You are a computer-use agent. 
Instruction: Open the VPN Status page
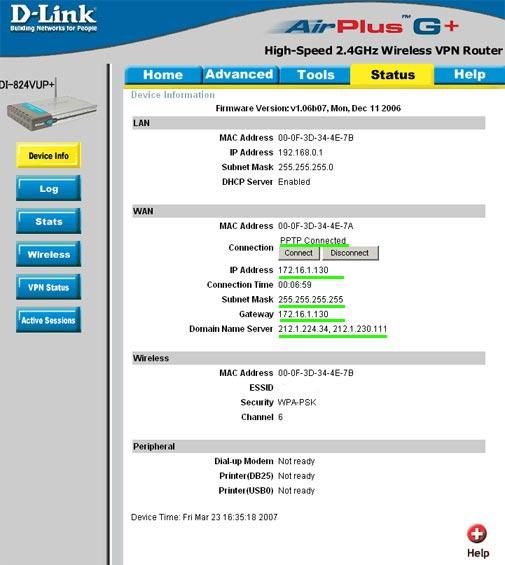click(x=49, y=287)
